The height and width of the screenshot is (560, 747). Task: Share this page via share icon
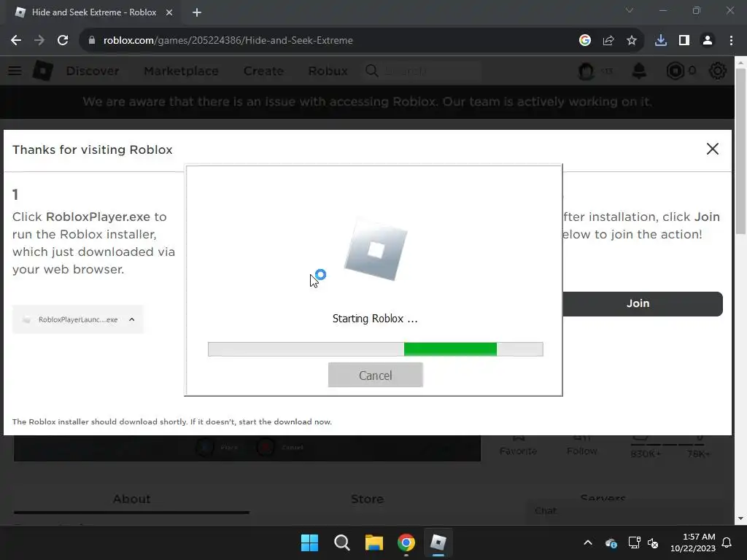608,41
